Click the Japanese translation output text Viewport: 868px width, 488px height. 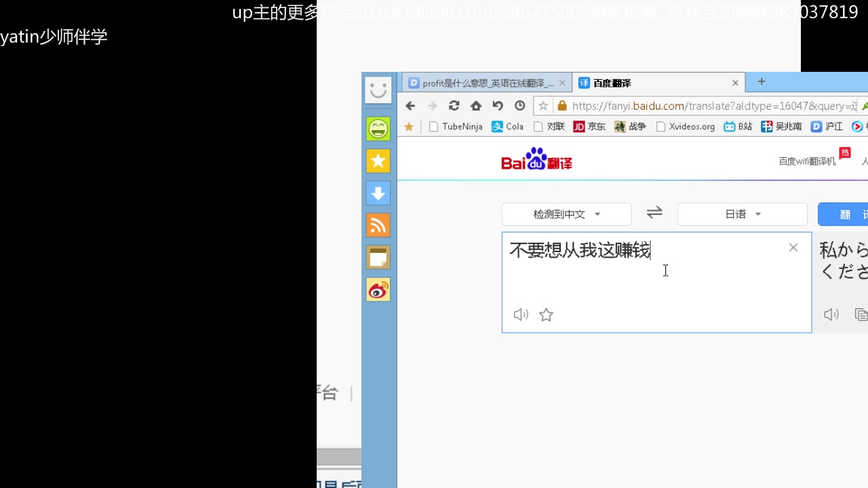[844, 261]
